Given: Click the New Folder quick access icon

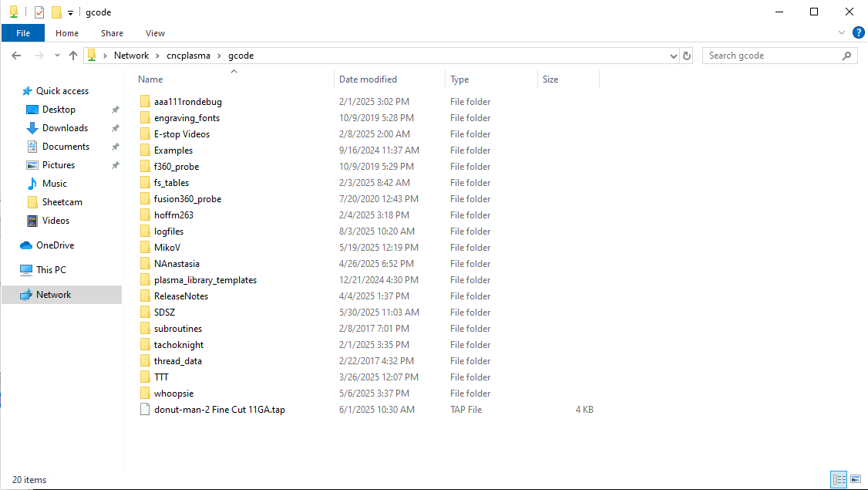Looking at the screenshot, I should coord(56,12).
